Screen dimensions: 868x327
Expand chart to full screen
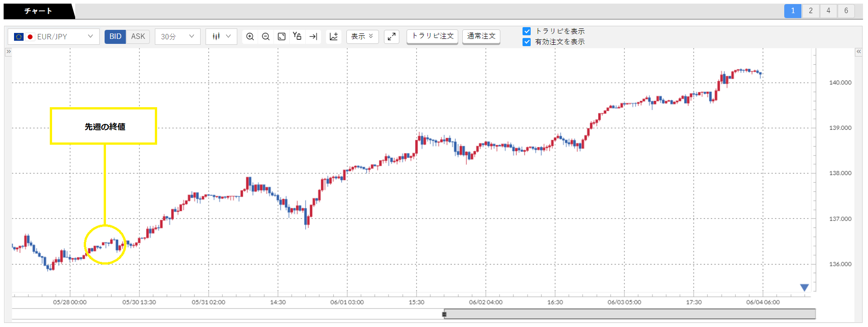[392, 37]
